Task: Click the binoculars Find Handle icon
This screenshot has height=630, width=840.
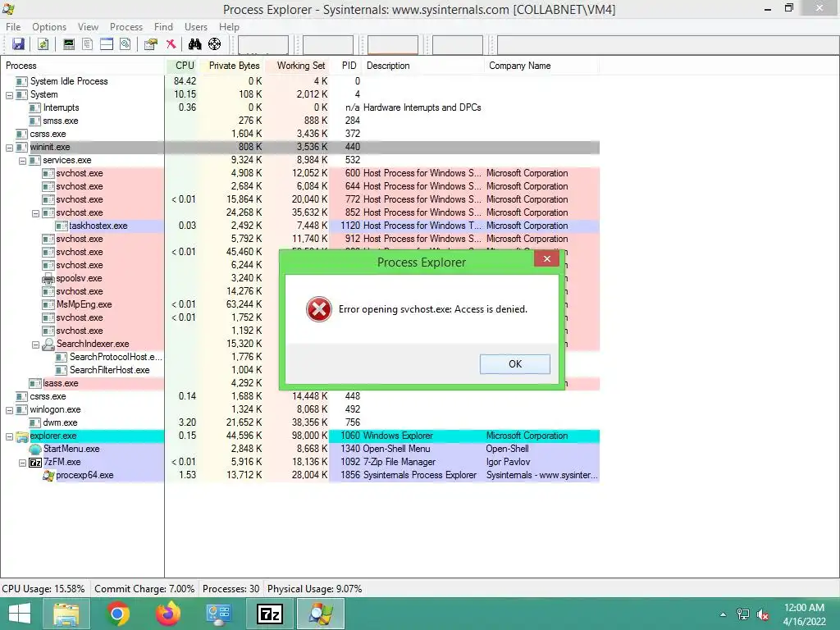Action: [194, 44]
